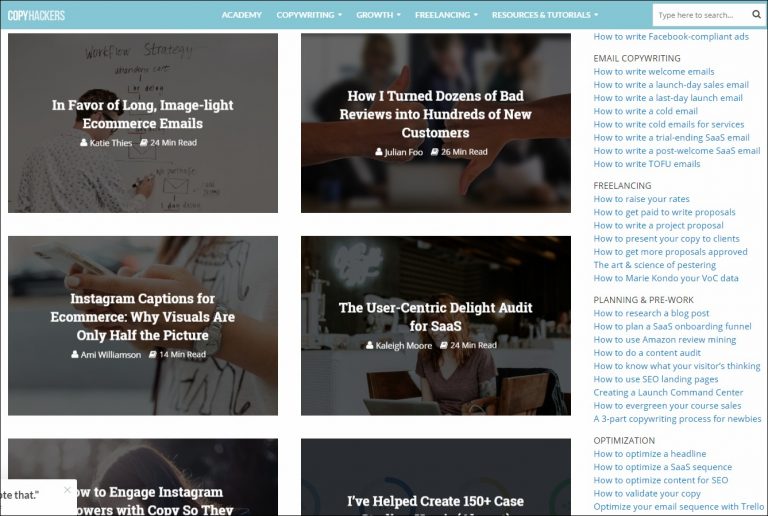Viewport: 768px width, 516px height.
Task: Type in the search input field
Action: (700, 15)
